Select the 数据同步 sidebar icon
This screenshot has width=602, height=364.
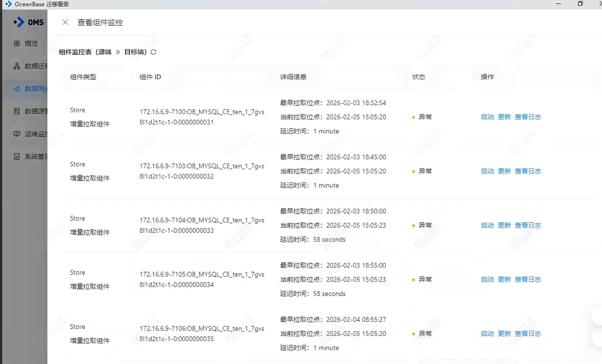17,89
